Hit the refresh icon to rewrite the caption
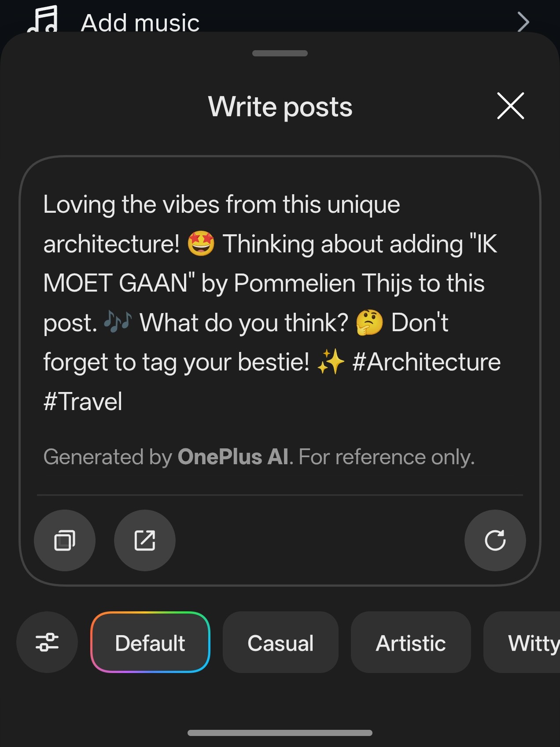This screenshot has height=747, width=560. tap(495, 540)
